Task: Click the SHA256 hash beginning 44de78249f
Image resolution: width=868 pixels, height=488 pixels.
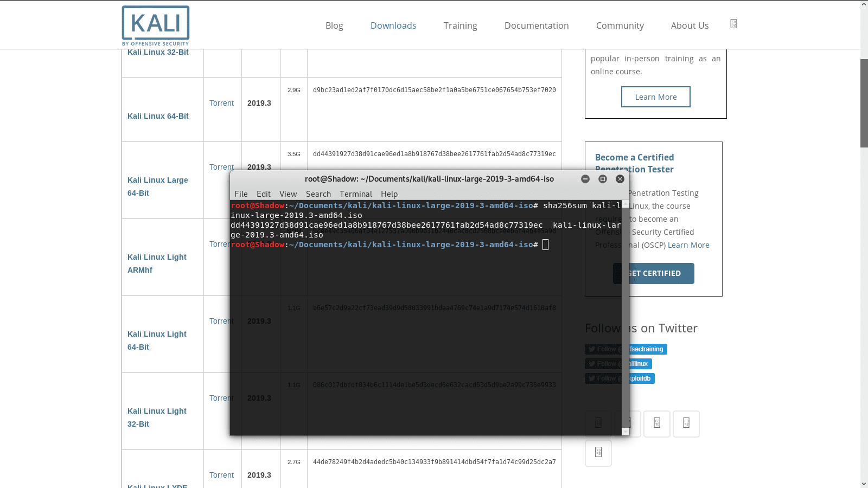Action: click(x=435, y=462)
